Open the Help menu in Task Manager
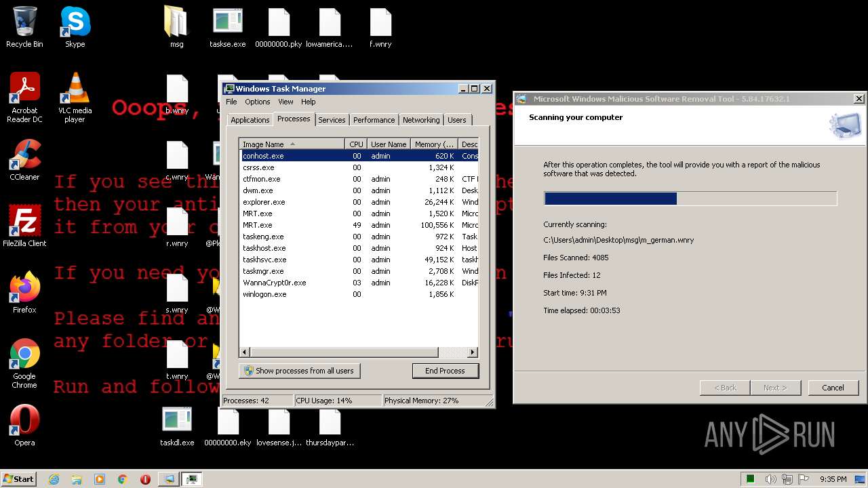Viewport: 868px width, 488px height. (x=308, y=102)
